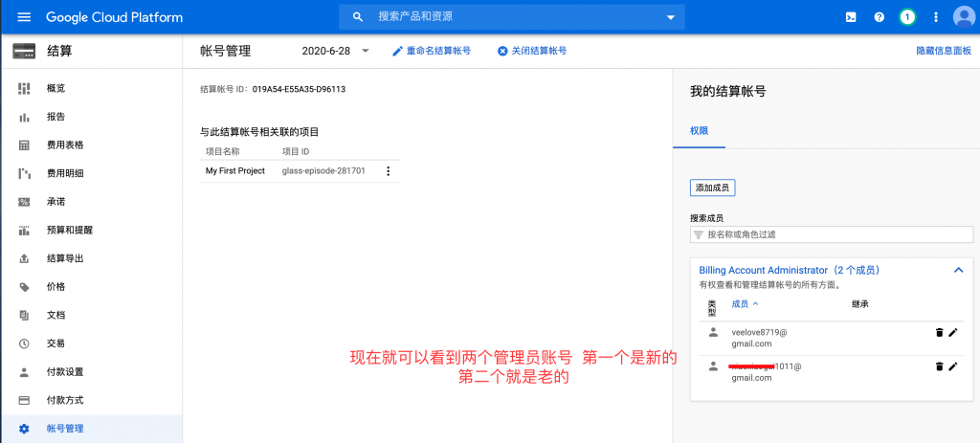Viewport: 980px width, 443px height.
Task: Click 隐藏信息面板
Action: pos(945,52)
